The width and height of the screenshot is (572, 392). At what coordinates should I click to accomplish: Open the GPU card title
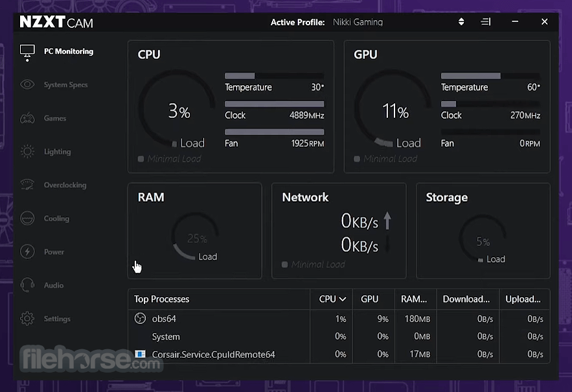point(365,54)
